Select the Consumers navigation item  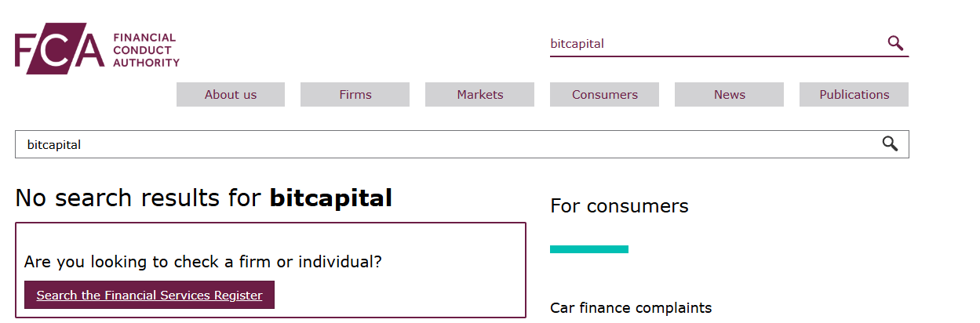click(605, 95)
